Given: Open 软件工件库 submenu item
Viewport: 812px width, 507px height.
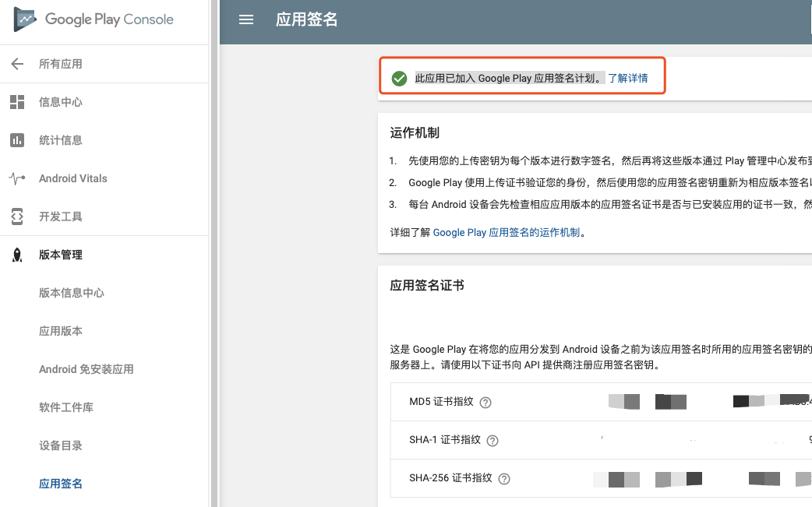Looking at the screenshot, I should [x=66, y=407].
